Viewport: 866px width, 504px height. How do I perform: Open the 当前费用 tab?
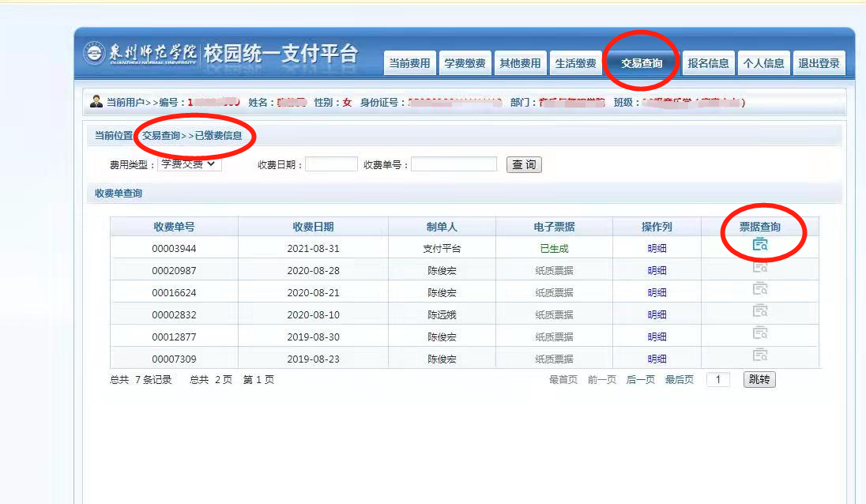(409, 63)
